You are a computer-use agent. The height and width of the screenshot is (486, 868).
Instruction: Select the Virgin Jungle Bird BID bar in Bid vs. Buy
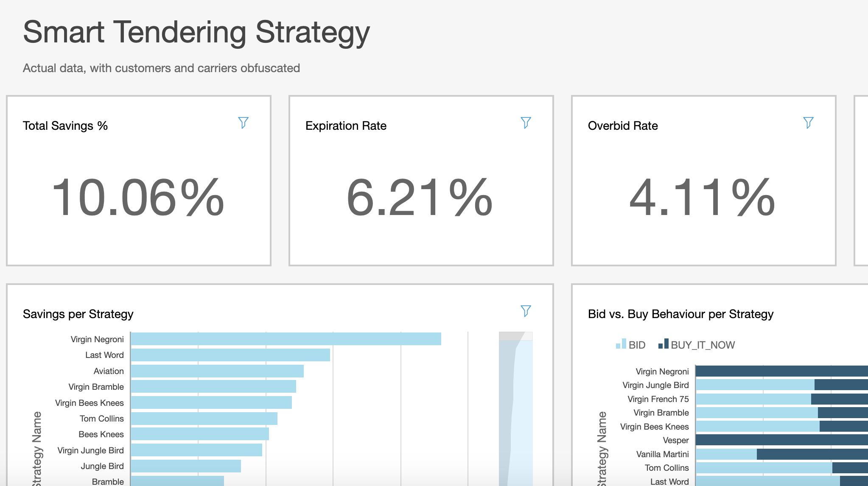755,385
